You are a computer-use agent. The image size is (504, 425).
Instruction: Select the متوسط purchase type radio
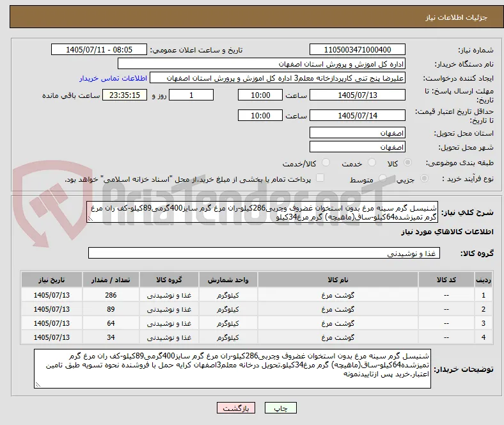pyautogui.click(x=383, y=178)
